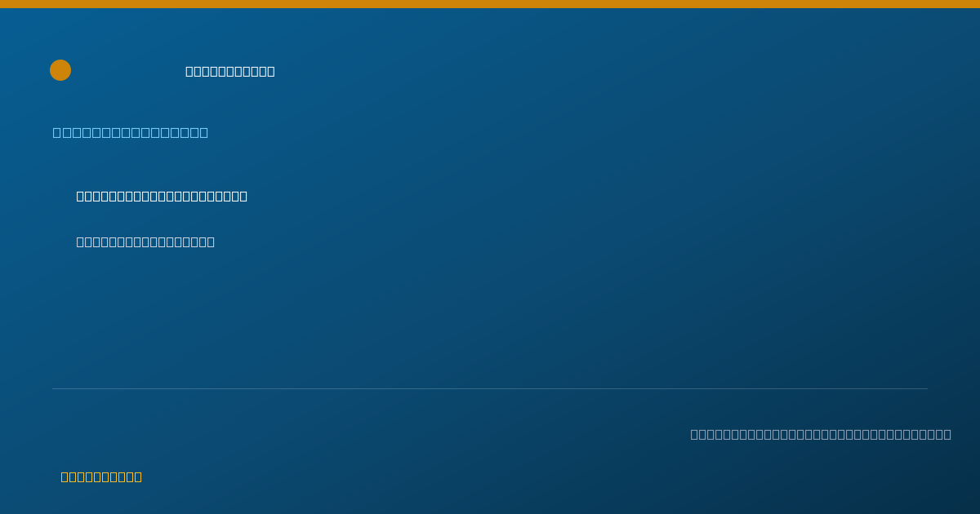Select the light blue heading line
980x514 pixels.
[131, 132]
